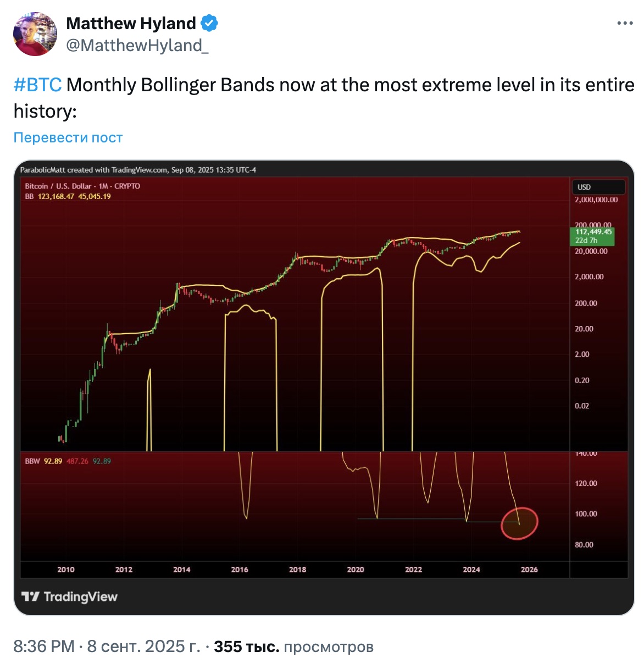Click the USD currency label on chart
The image size is (644, 663).
(584, 187)
